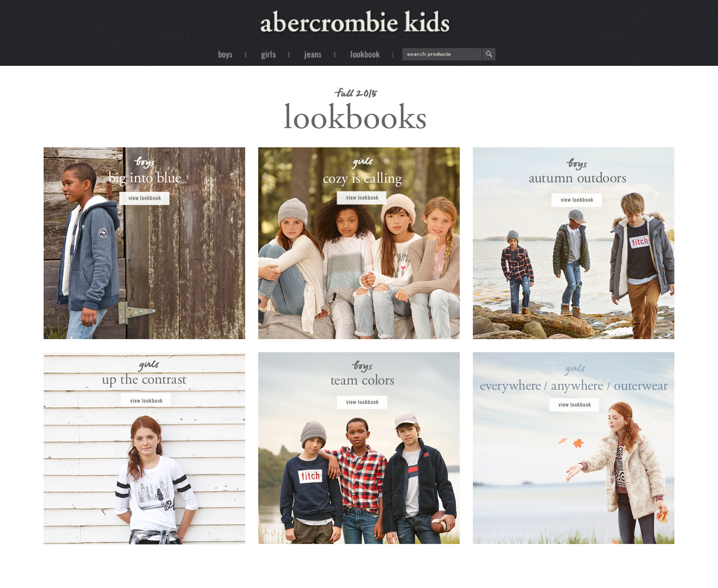718x588 pixels.
Task: Open the boys menu item
Action: tap(225, 54)
